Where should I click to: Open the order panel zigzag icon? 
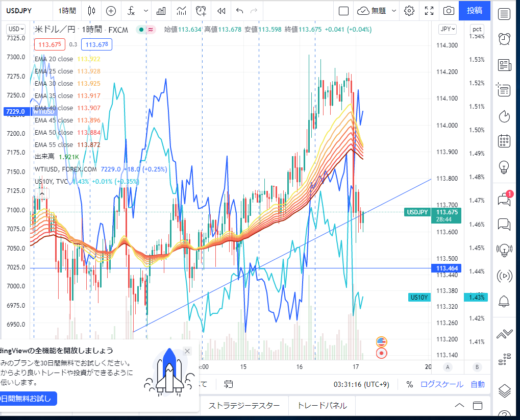[504, 334]
